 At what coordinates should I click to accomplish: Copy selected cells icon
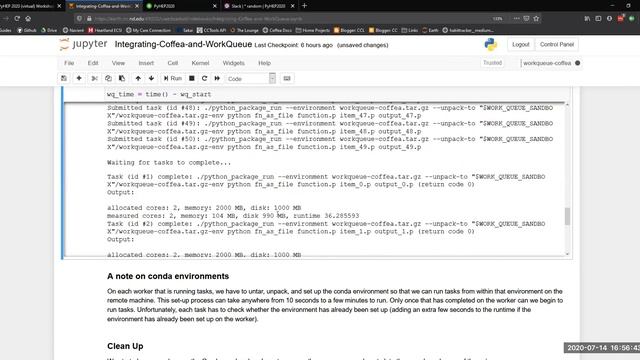(108, 78)
